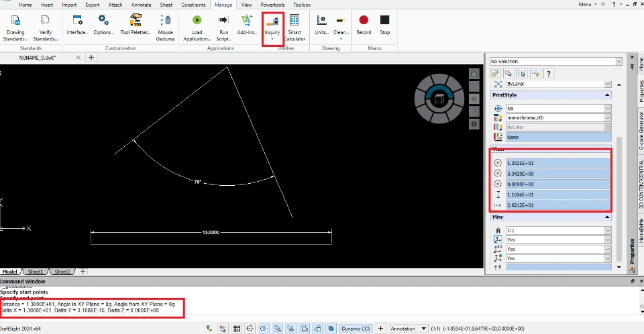
Task: Open Tool Palettes
Action: pyautogui.click(x=136, y=25)
